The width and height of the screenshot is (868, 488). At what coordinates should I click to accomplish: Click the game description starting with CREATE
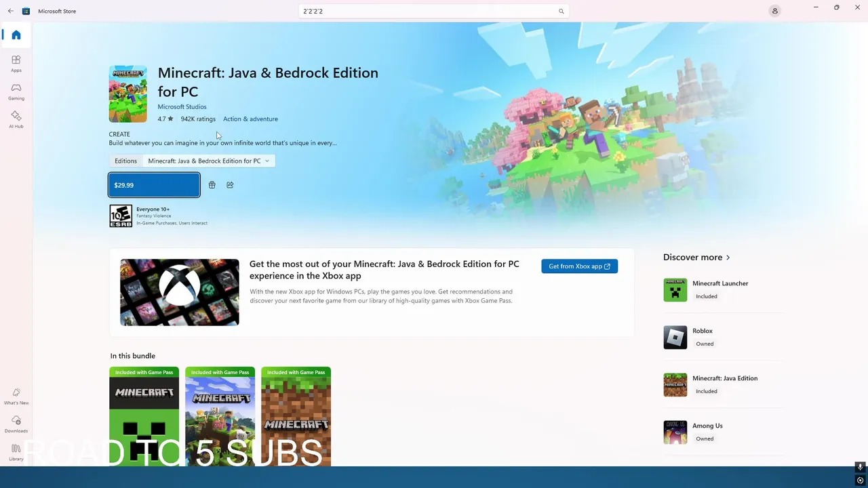point(222,138)
